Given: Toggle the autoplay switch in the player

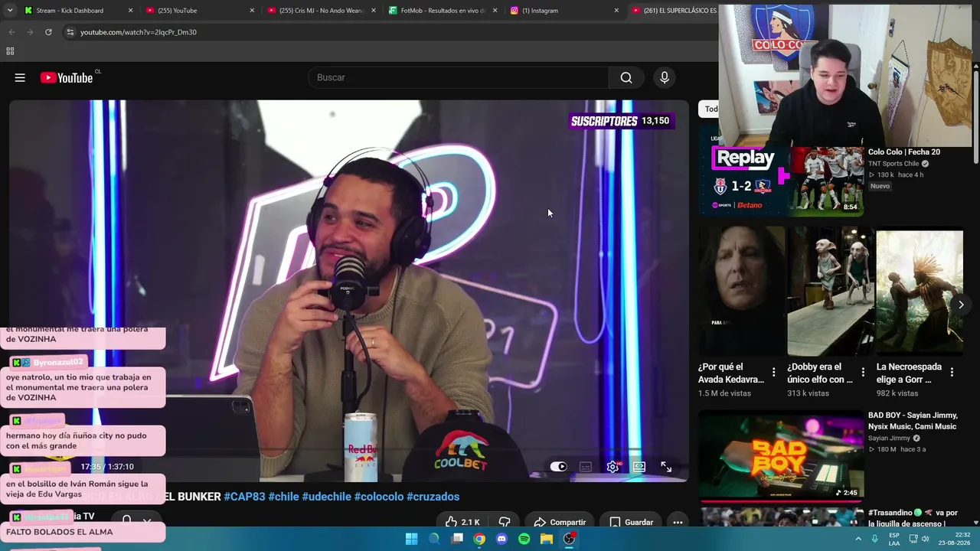Looking at the screenshot, I should pyautogui.click(x=558, y=467).
